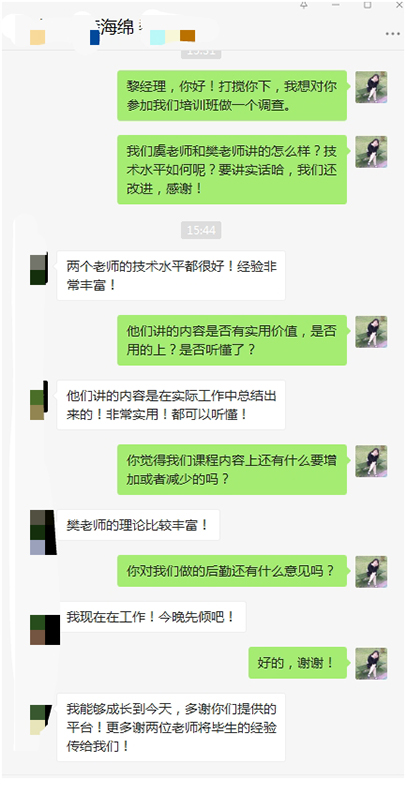
Task: Select the 你对我们做的后勤 message bubble
Action: (x=232, y=571)
